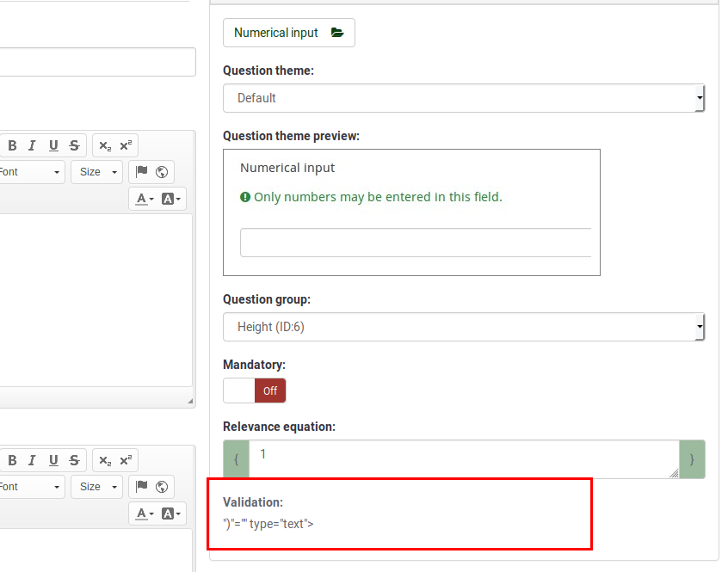The width and height of the screenshot is (728, 572).
Task: Click Bold in the upper editor toolbar
Action: click(x=12, y=145)
